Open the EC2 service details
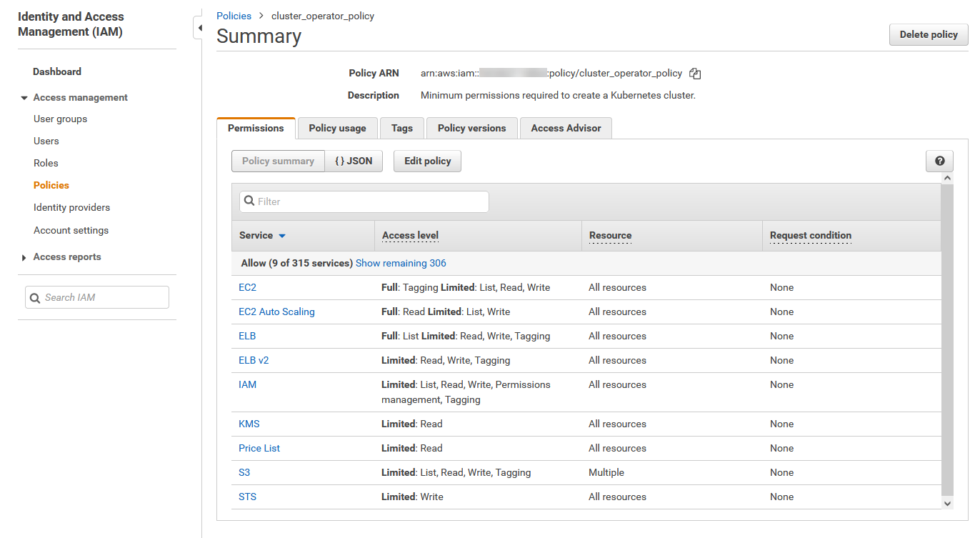Image resolution: width=980 pixels, height=538 pixels. pyautogui.click(x=247, y=288)
